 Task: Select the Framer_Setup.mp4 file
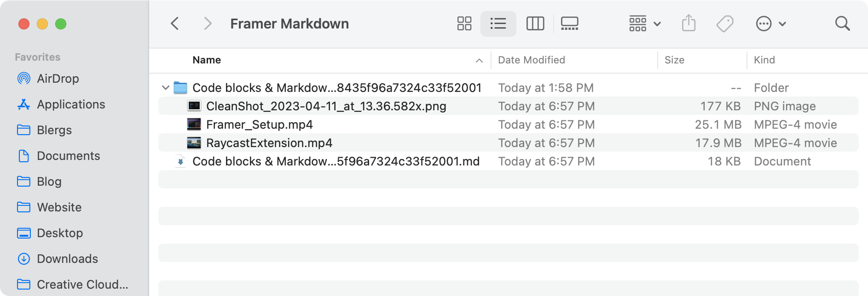point(259,125)
